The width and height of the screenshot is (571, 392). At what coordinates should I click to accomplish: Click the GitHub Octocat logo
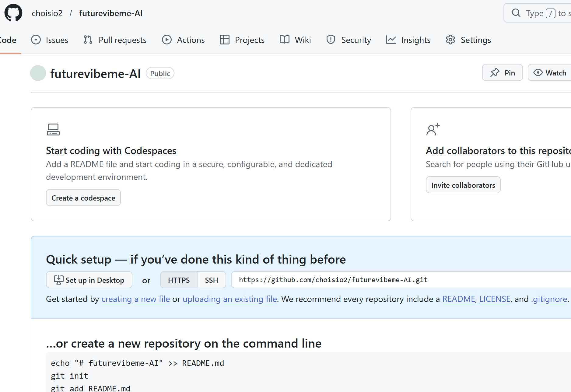point(13,13)
